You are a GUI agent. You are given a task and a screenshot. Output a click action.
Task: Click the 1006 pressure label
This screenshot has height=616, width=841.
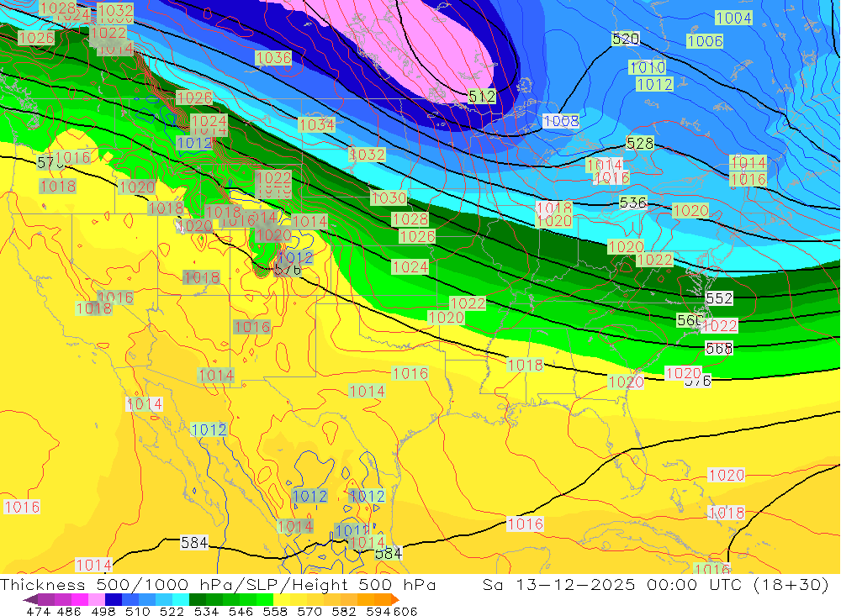[x=705, y=41]
